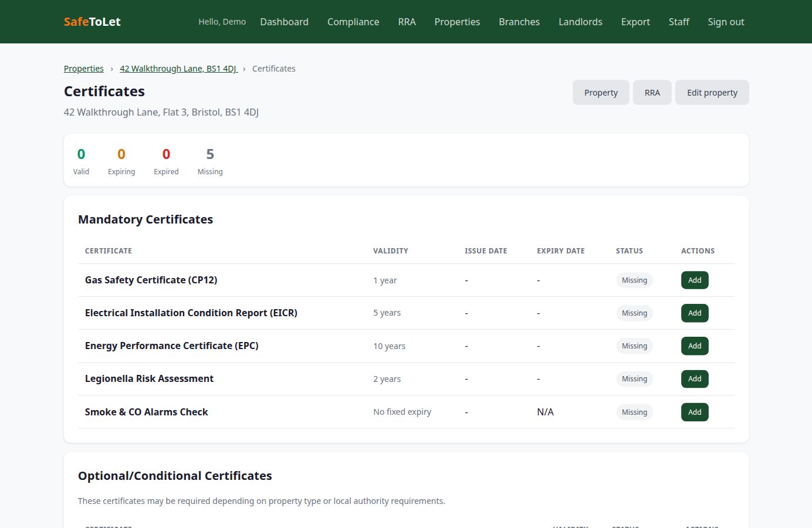Add the Smoke & CO Alarms Check
The image size is (812, 528).
click(x=695, y=412)
